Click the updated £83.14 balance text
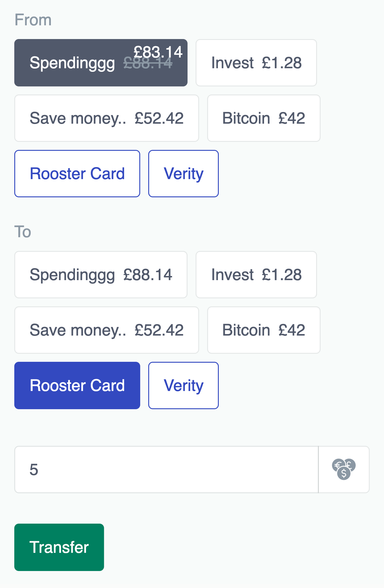Screen dimensions: 384x588 pyautogui.click(x=158, y=52)
